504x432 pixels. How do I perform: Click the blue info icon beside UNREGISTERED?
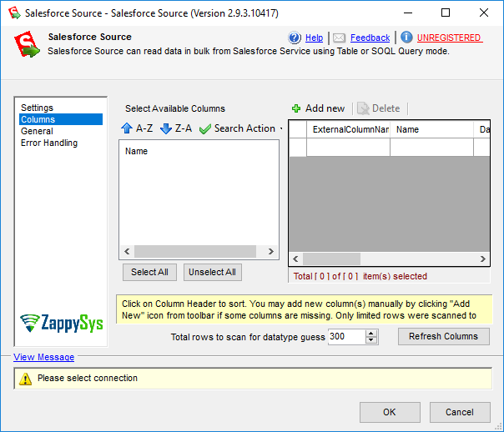(x=406, y=38)
